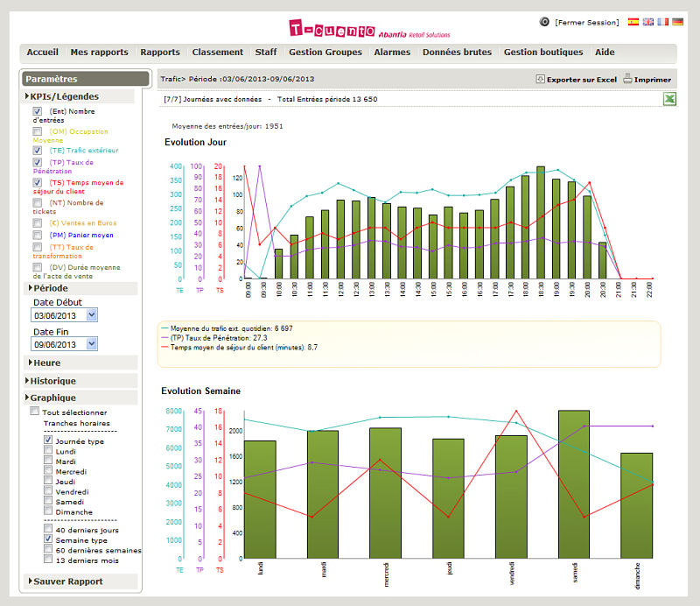Screen dimensions: 700x606
Task: Switch language using the Spanish flag
Action: (633, 22)
